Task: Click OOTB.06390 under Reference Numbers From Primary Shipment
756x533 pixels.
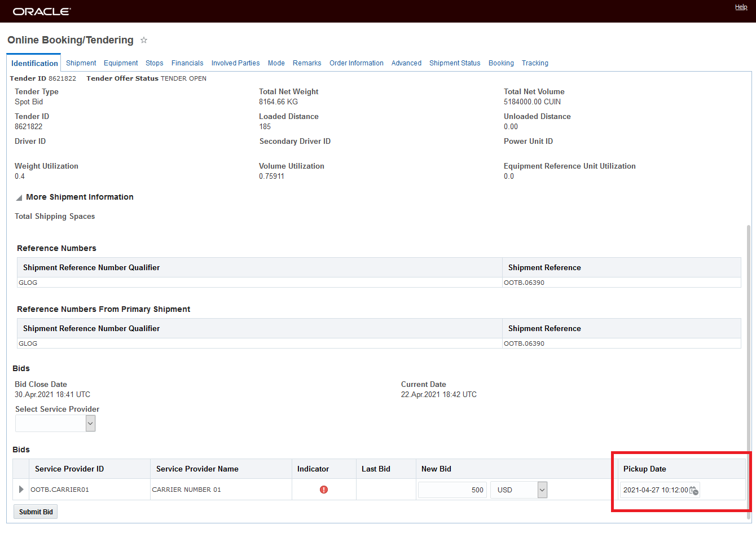Action: (524, 343)
